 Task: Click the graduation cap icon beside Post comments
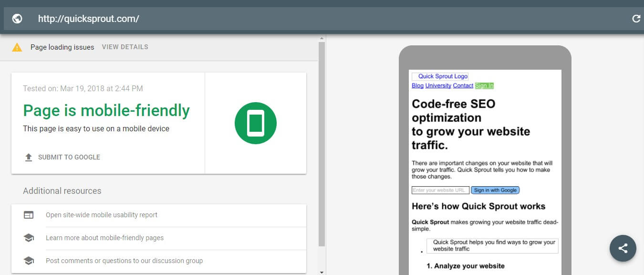[29, 261]
